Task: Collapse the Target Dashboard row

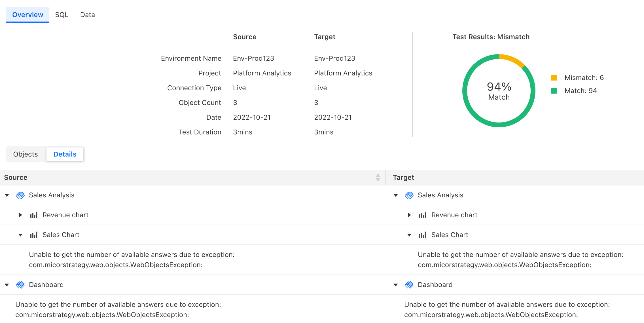Action: pyautogui.click(x=396, y=285)
